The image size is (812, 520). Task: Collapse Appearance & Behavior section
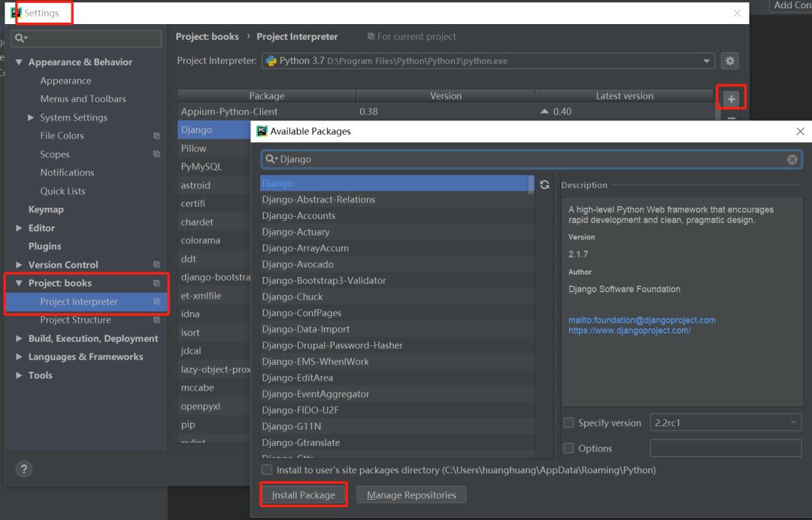19,62
